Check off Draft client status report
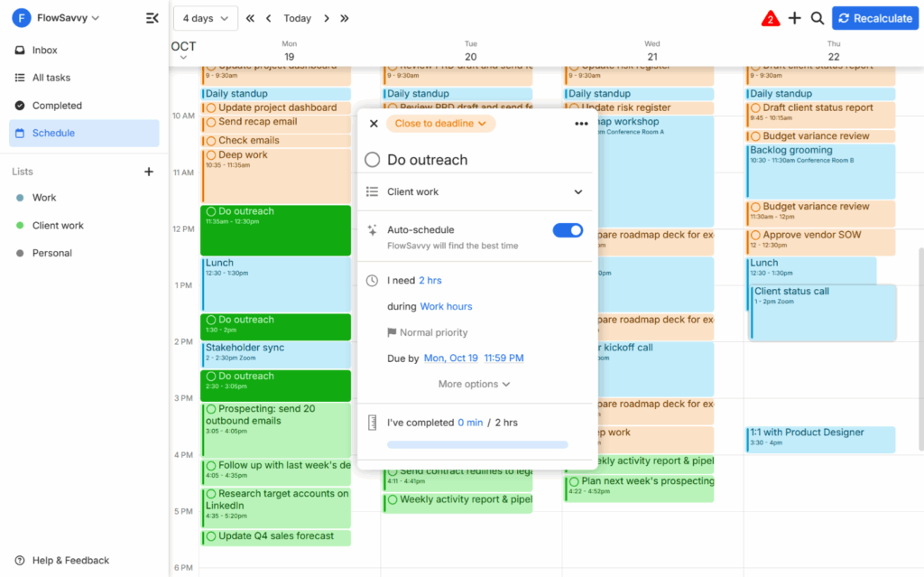Image resolution: width=924 pixels, height=577 pixels. click(x=755, y=108)
